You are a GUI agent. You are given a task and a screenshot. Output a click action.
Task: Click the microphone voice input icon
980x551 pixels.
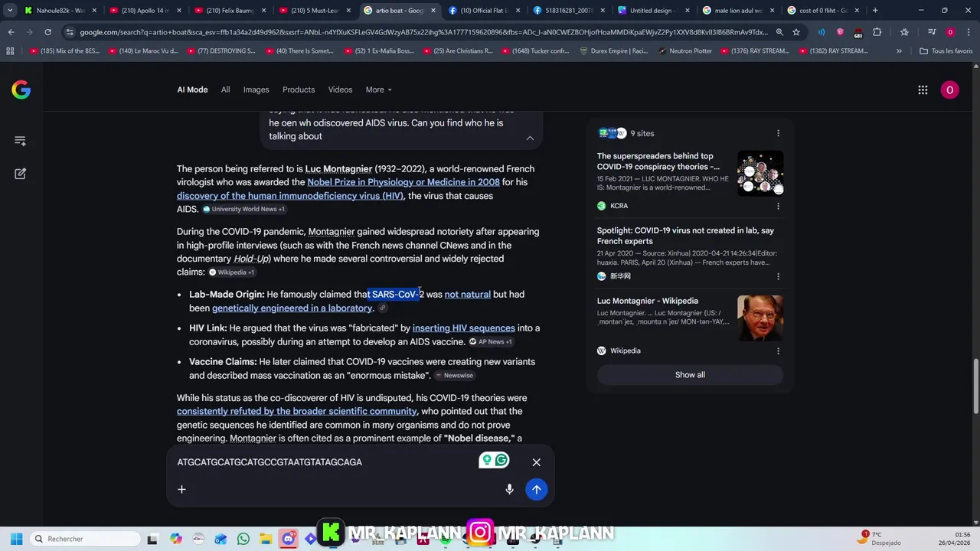click(509, 490)
